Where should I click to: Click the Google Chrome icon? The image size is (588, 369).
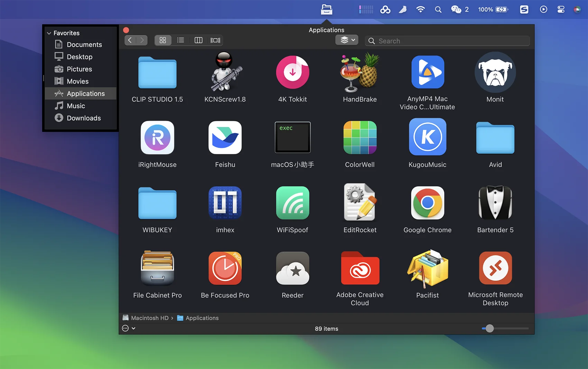428,203
